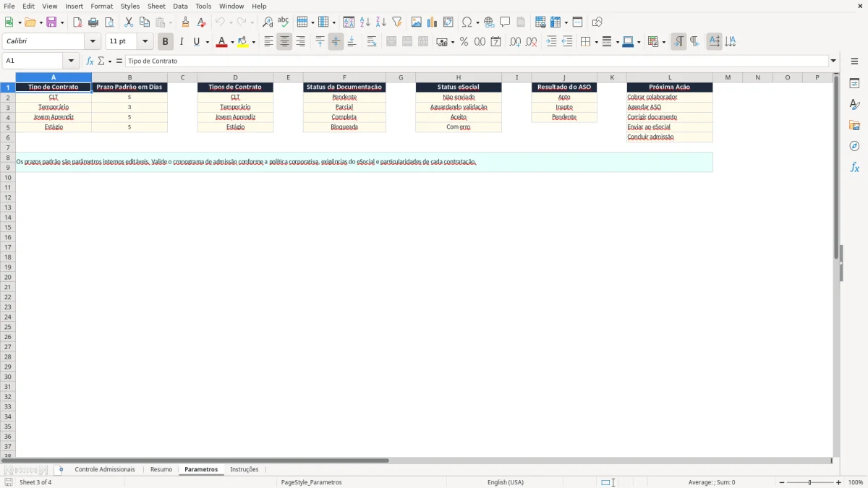The image size is (868, 488).
Task: Click the Copy icon
Action: click(x=145, y=22)
